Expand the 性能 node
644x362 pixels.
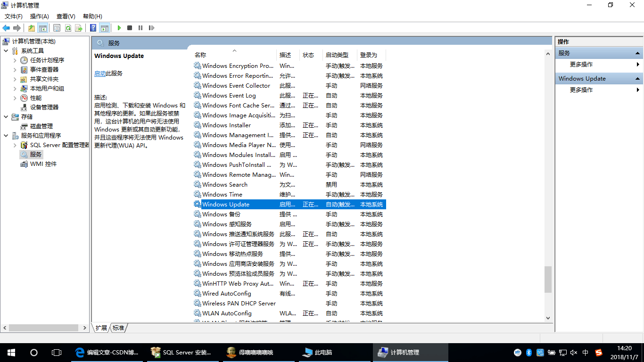[15, 98]
